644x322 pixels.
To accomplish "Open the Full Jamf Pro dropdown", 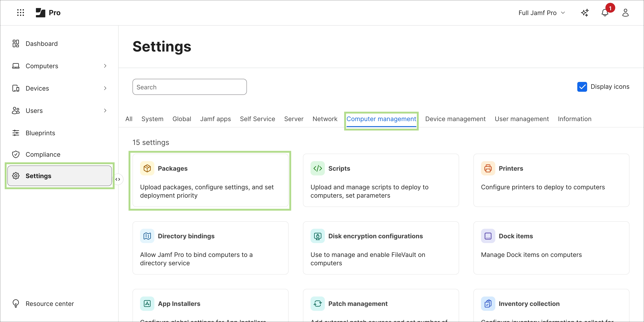I will (x=541, y=13).
